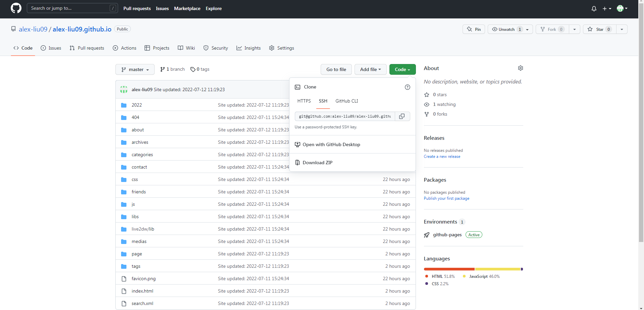The image size is (644, 310).
Task: Click the GitHub Octocat logo
Action: click(16, 8)
